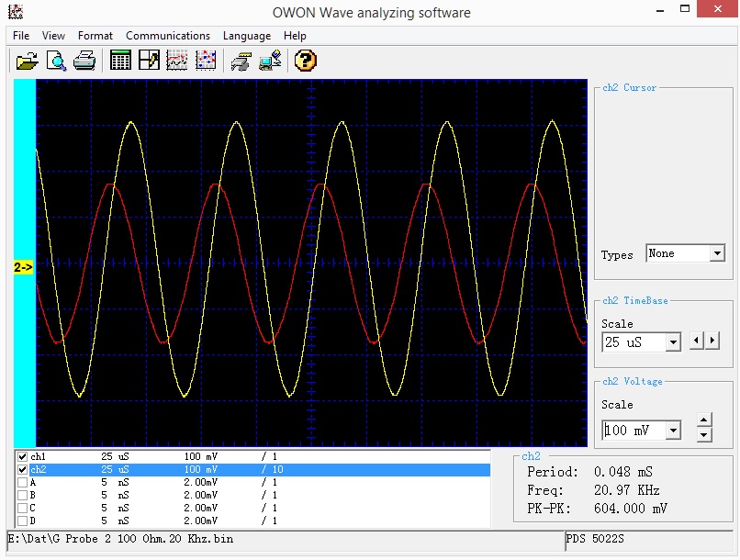The image size is (740, 560).
Task: Select the dot-style scatter chart icon
Action: pos(206,61)
